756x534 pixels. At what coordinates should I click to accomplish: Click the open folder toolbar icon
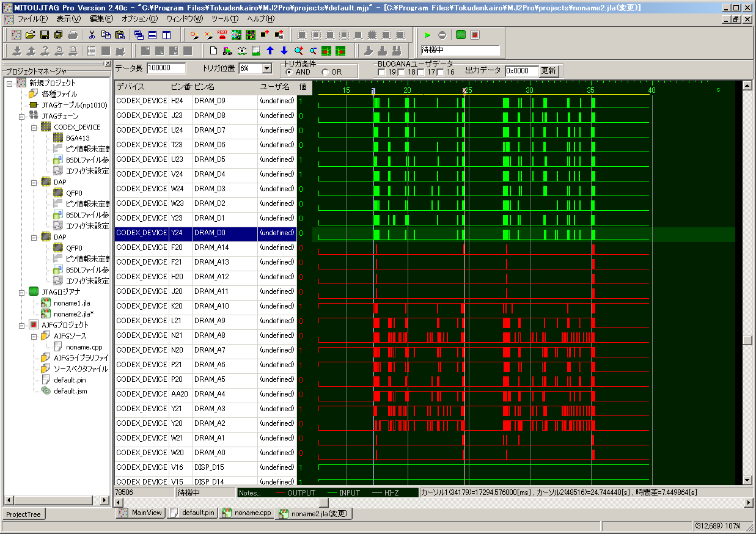pos(31,35)
